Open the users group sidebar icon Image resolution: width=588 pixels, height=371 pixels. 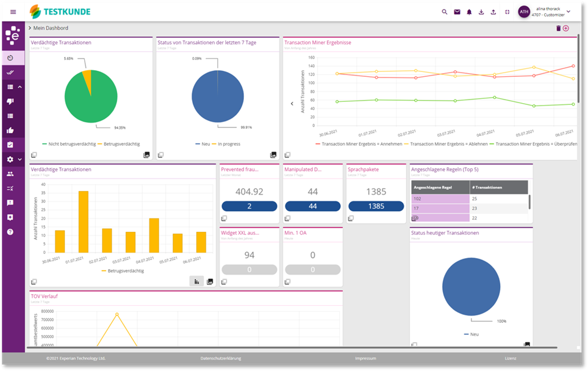pos(10,174)
